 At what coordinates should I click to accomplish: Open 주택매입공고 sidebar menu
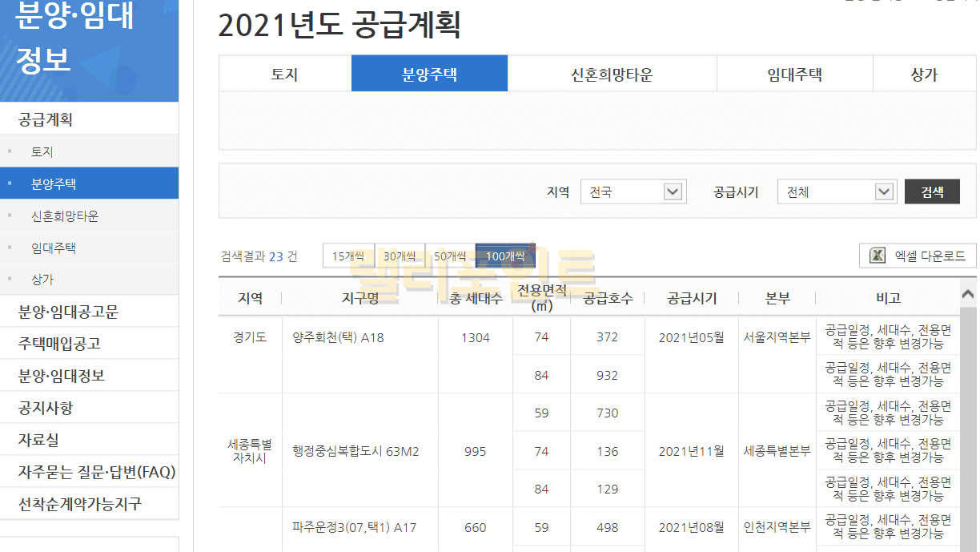pyautogui.click(x=89, y=344)
